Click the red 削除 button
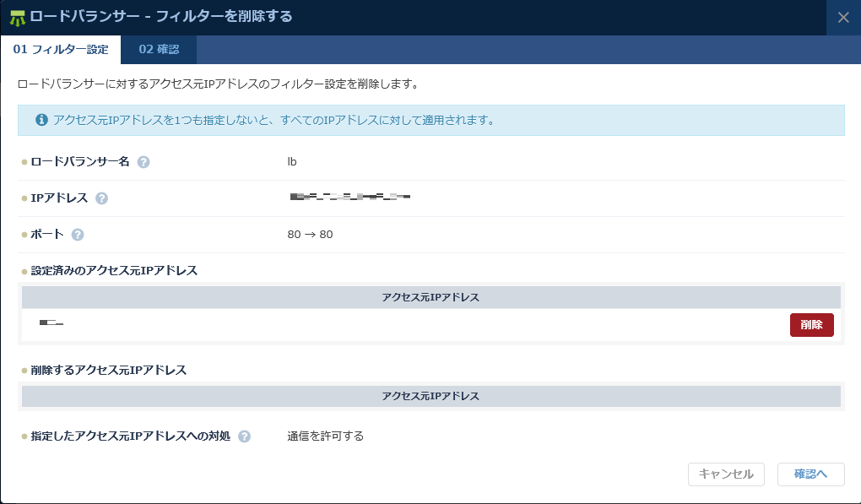The image size is (861, 504). pyautogui.click(x=811, y=324)
